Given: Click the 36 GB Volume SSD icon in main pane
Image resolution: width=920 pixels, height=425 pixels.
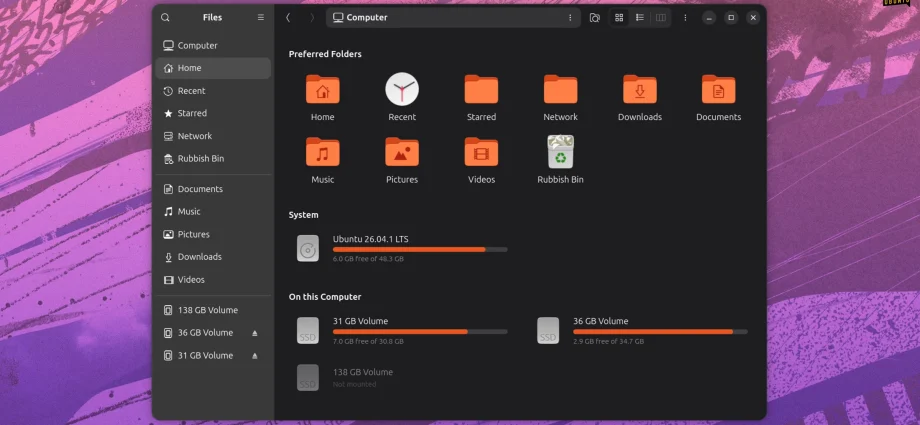Looking at the screenshot, I should (548, 330).
